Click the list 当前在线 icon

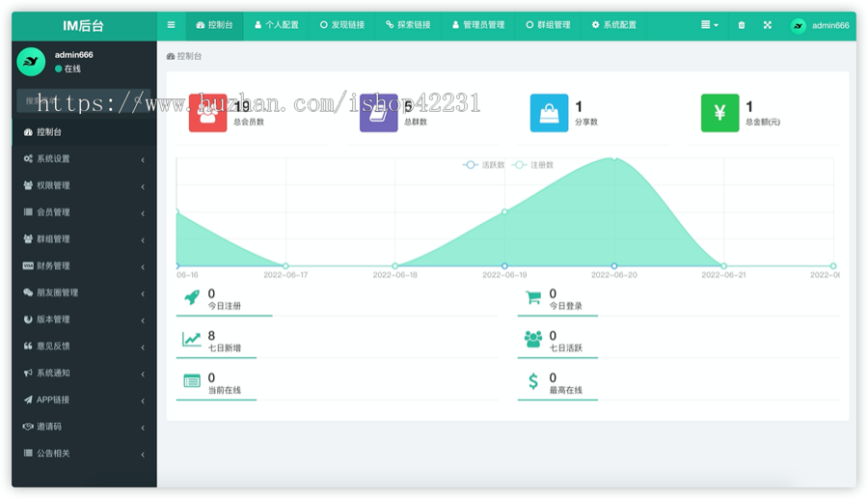coord(192,381)
